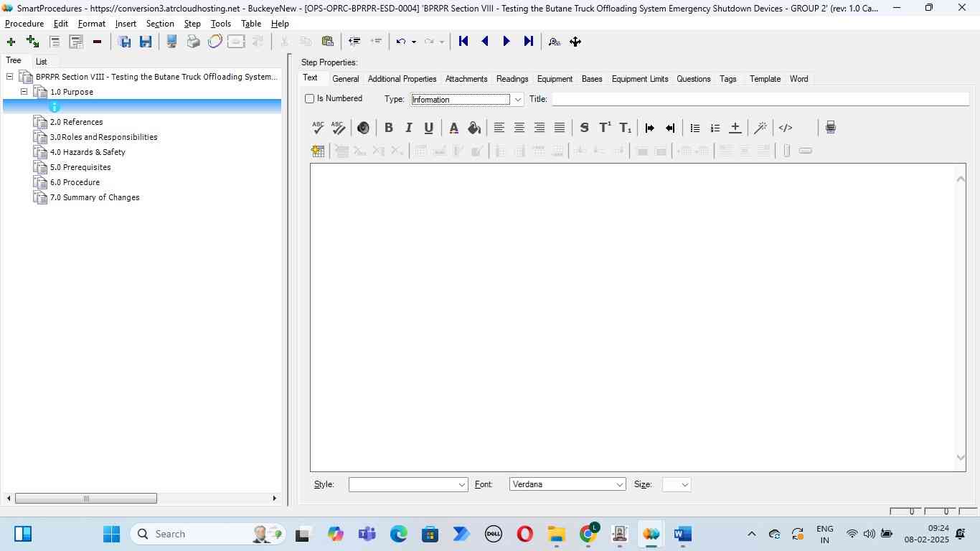
Task: Apply underline formatting
Action: [x=429, y=128]
